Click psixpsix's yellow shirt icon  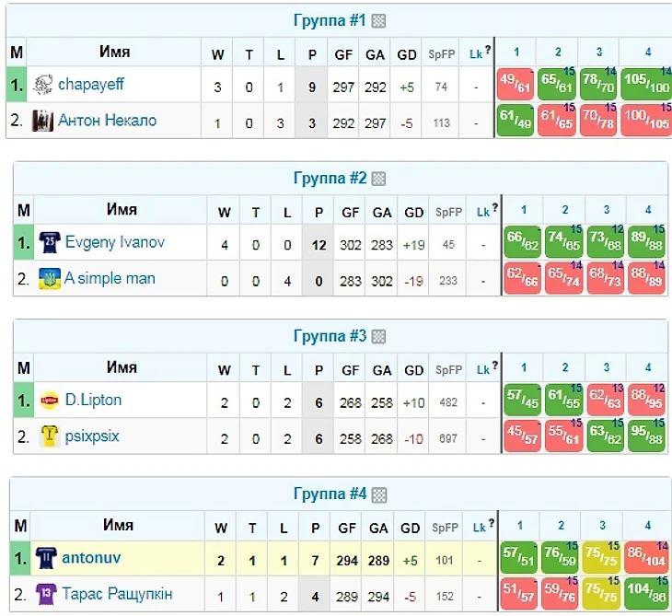click(x=50, y=436)
